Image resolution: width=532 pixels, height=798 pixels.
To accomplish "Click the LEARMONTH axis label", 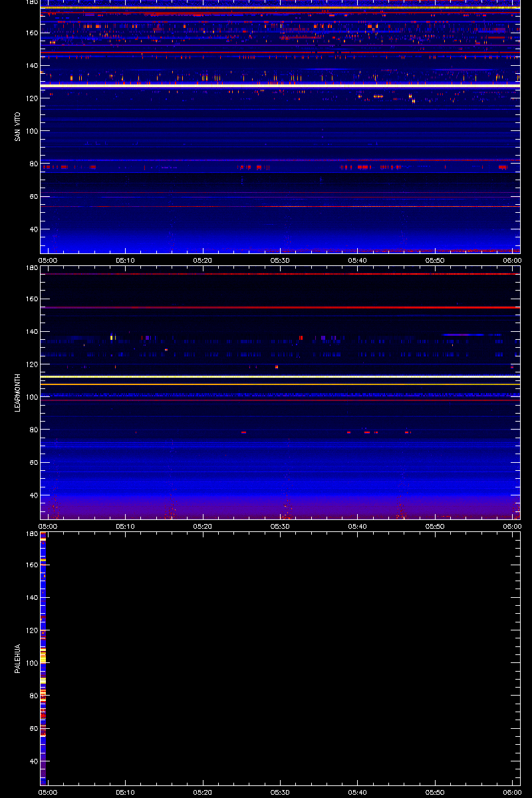I will click(17, 393).
